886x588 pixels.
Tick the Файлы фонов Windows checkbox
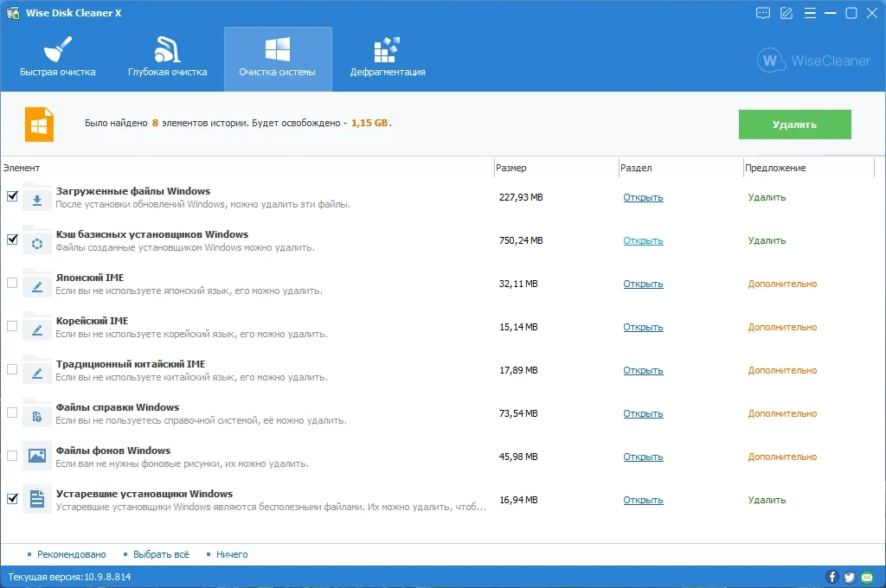point(12,456)
